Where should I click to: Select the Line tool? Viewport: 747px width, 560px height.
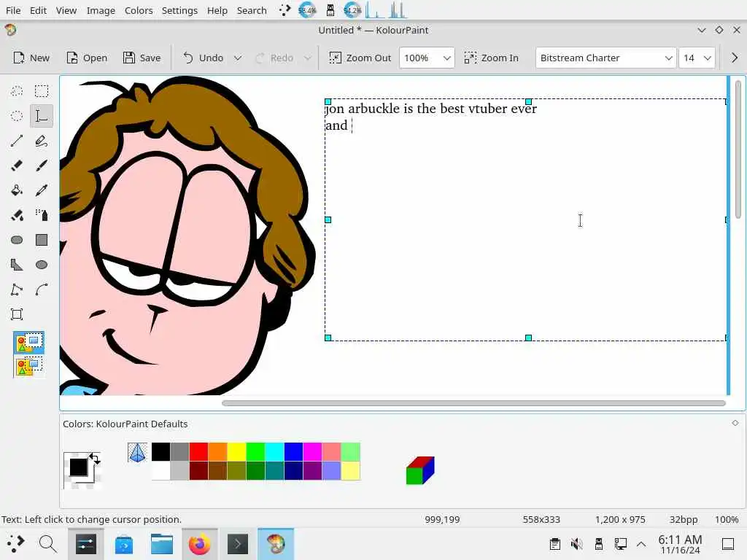pos(17,141)
